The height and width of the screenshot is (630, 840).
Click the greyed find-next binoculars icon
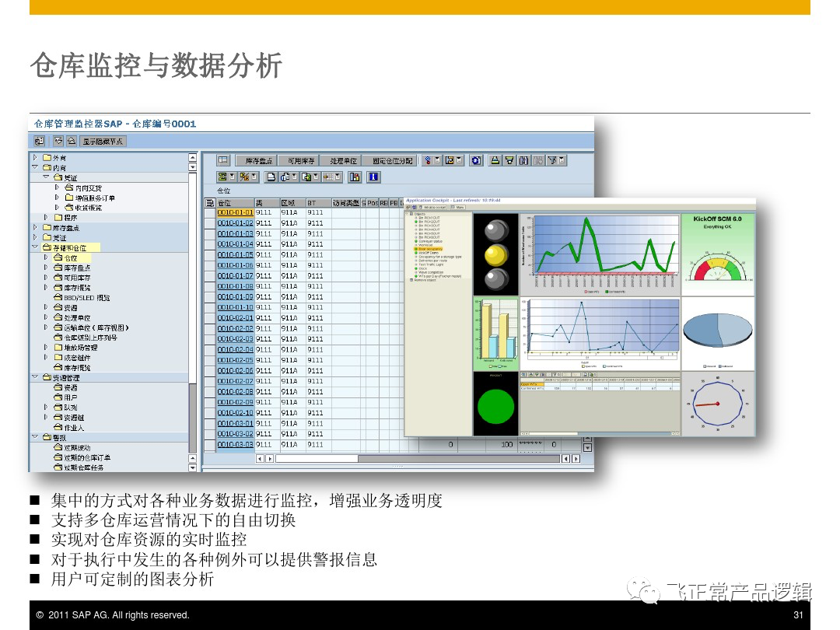(x=538, y=160)
